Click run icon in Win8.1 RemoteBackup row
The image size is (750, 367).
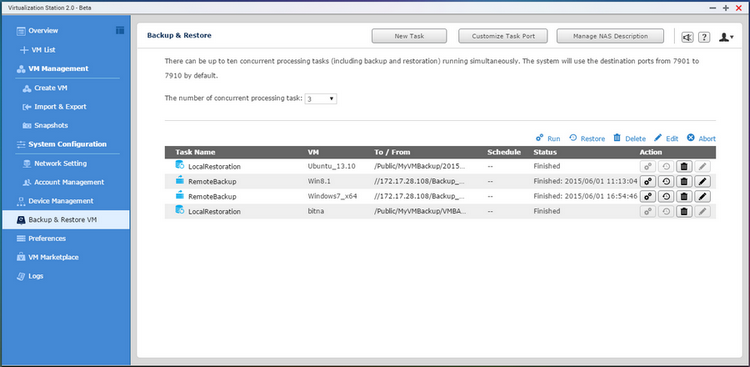pos(648,181)
